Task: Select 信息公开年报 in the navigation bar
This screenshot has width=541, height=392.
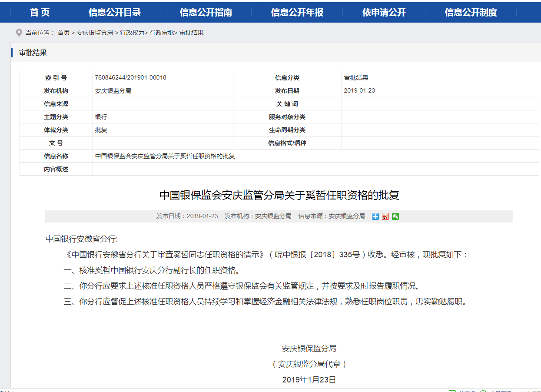Action: pyautogui.click(x=297, y=12)
